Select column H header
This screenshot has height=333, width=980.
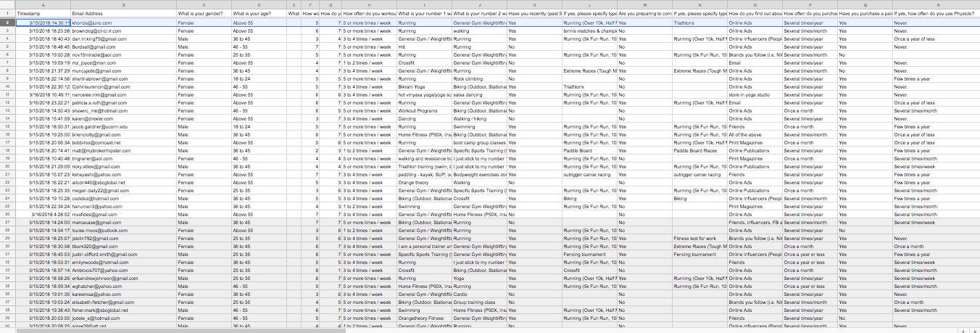[368, 4]
